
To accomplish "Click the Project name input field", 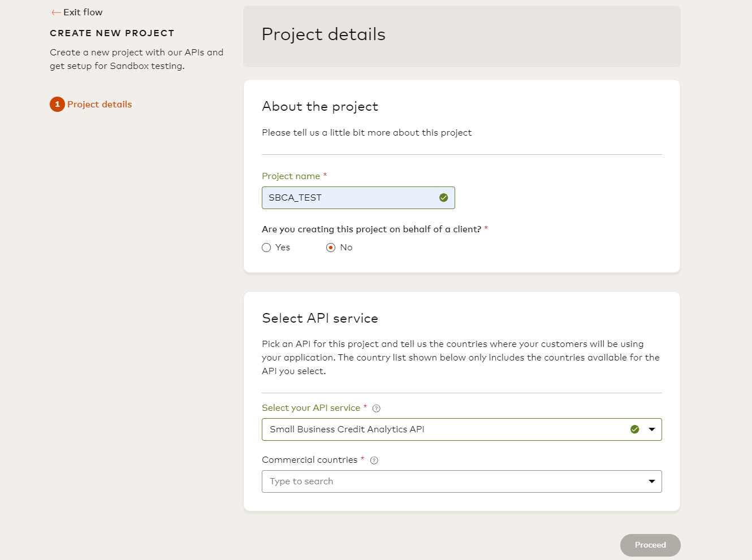I will click(x=358, y=198).
